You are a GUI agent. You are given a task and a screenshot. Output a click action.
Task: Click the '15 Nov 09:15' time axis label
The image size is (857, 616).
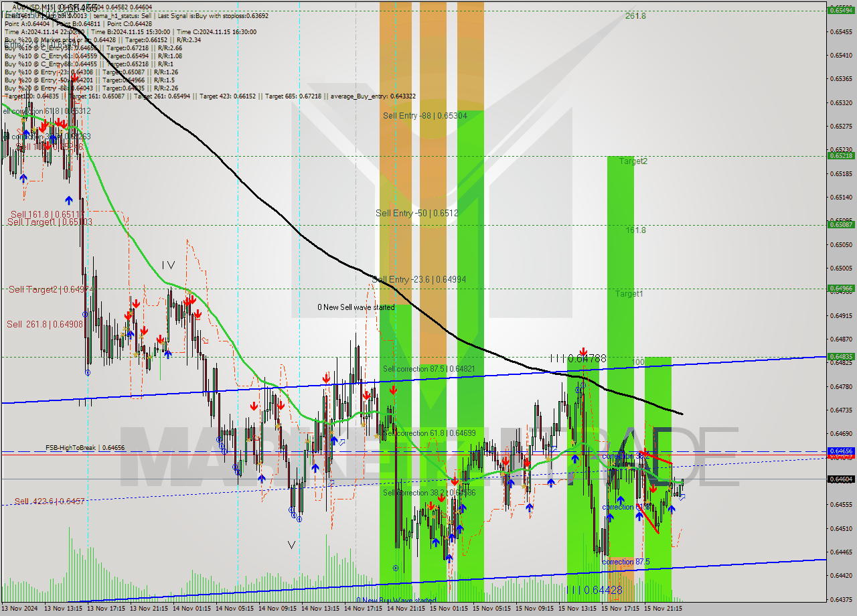tap(534, 609)
